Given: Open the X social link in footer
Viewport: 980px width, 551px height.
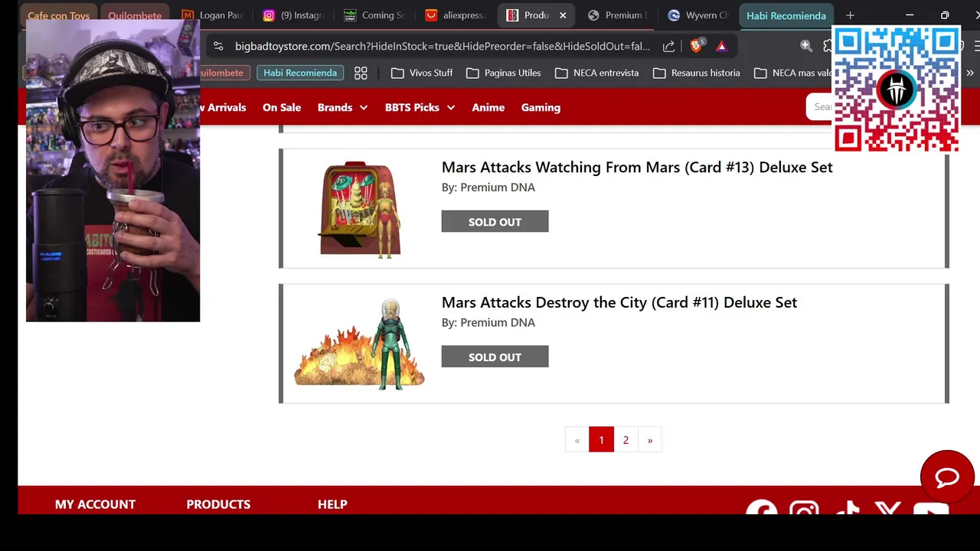Looking at the screenshot, I should pos(888,507).
